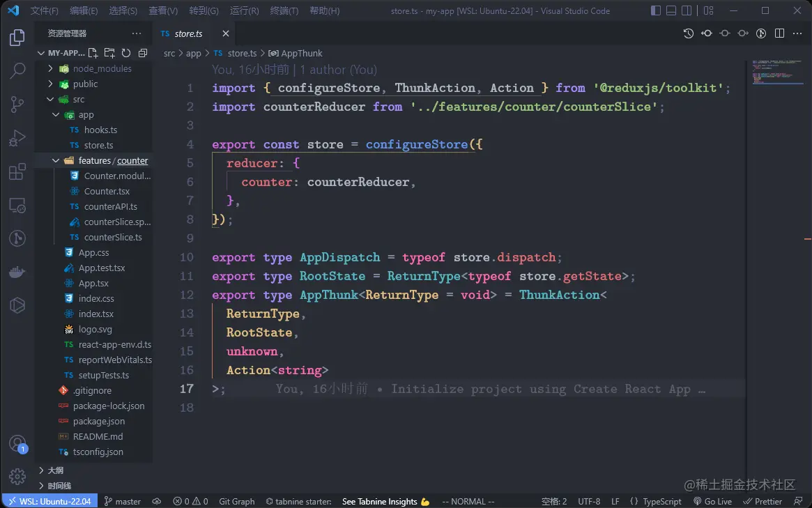This screenshot has width=812, height=508.
Task: Collapse the MY-APP root section
Action: (61, 53)
